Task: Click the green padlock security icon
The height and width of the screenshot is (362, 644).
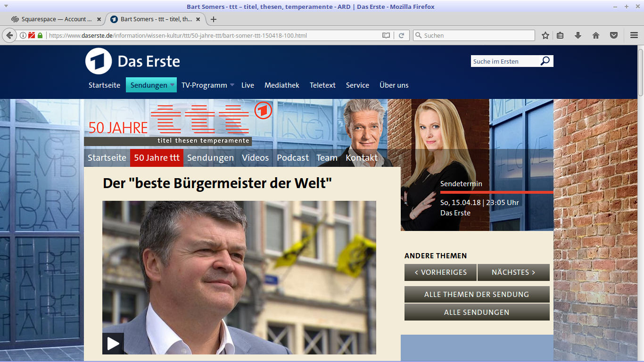Action: tap(40, 35)
